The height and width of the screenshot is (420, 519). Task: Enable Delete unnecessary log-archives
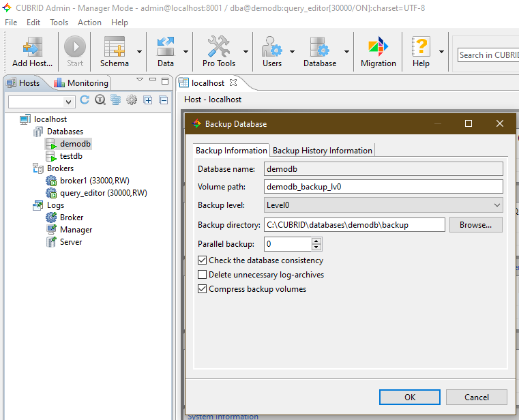tap(203, 275)
